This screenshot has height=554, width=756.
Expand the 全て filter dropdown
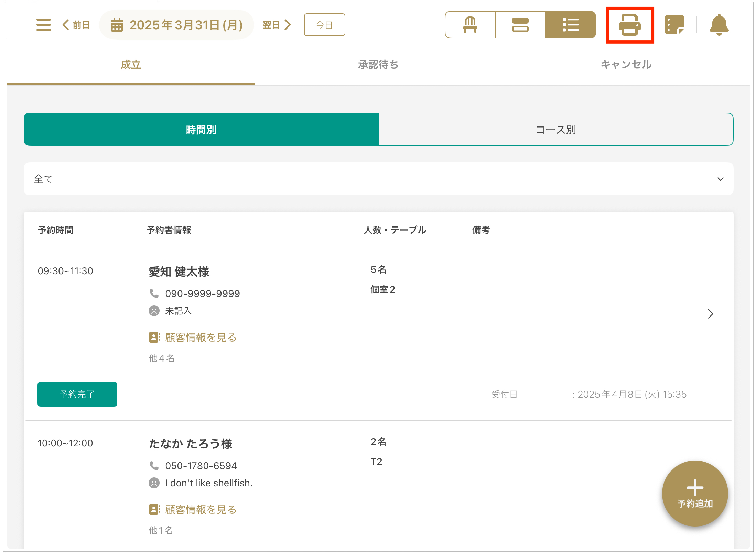click(x=378, y=179)
